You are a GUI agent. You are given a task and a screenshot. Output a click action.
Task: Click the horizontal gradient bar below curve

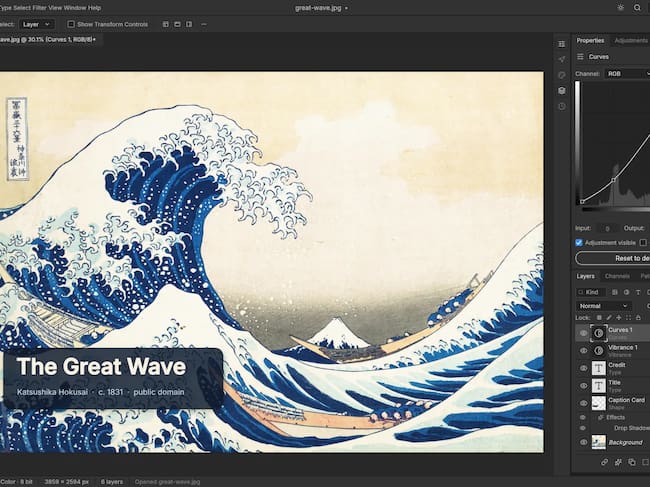click(616, 210)
